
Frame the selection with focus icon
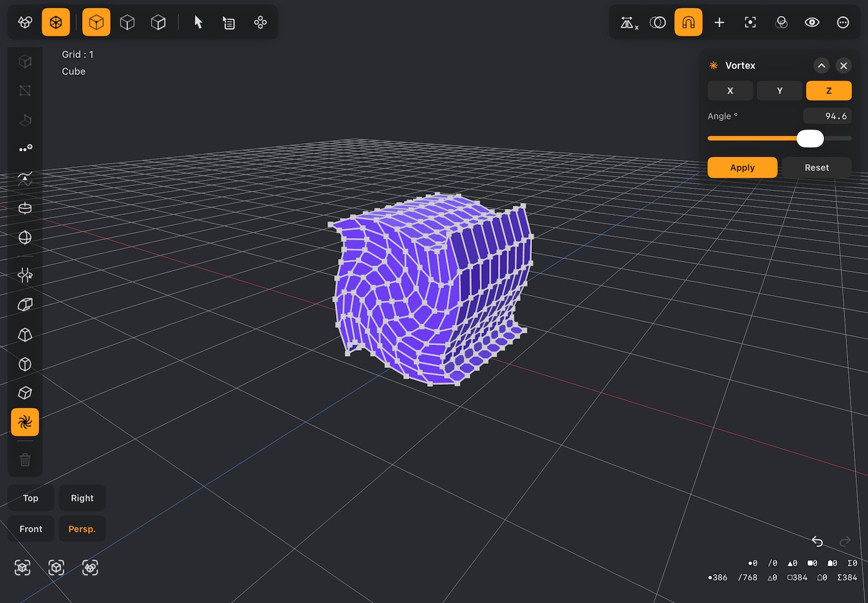(x=750, y=22)
